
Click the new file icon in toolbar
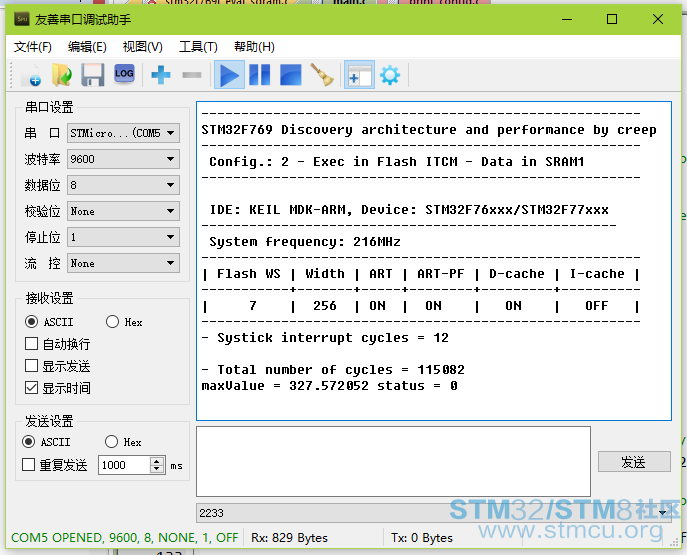(31, 75)
